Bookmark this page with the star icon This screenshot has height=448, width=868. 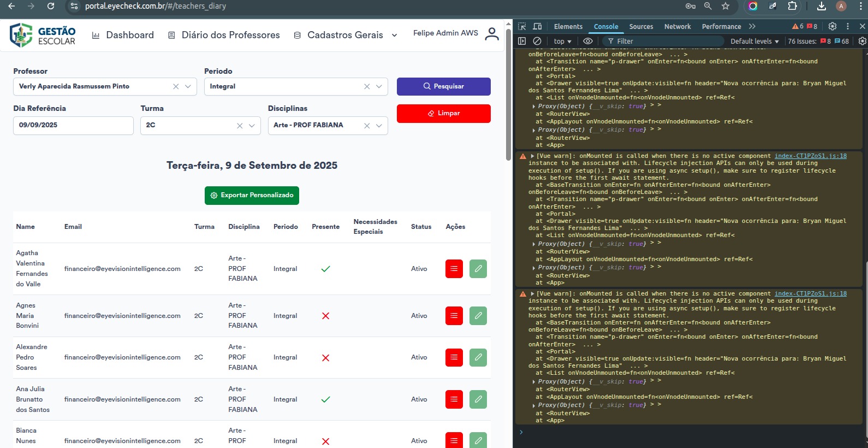[x=725, y=6]
